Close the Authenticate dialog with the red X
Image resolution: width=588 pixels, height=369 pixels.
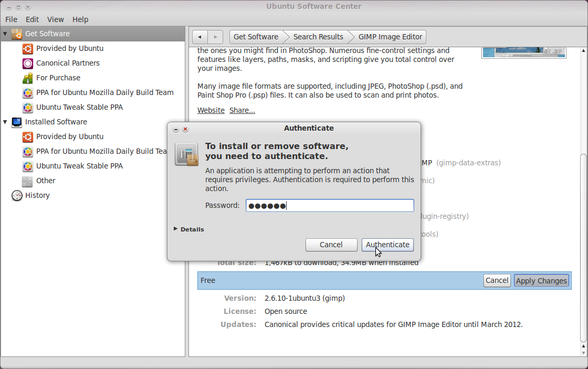pyautogui.click(x=185, y=129)
